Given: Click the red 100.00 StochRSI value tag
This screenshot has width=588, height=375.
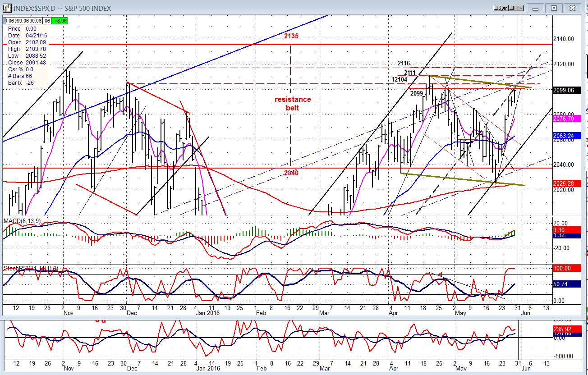Looking at the screenshot, I should tap(567, 268).
